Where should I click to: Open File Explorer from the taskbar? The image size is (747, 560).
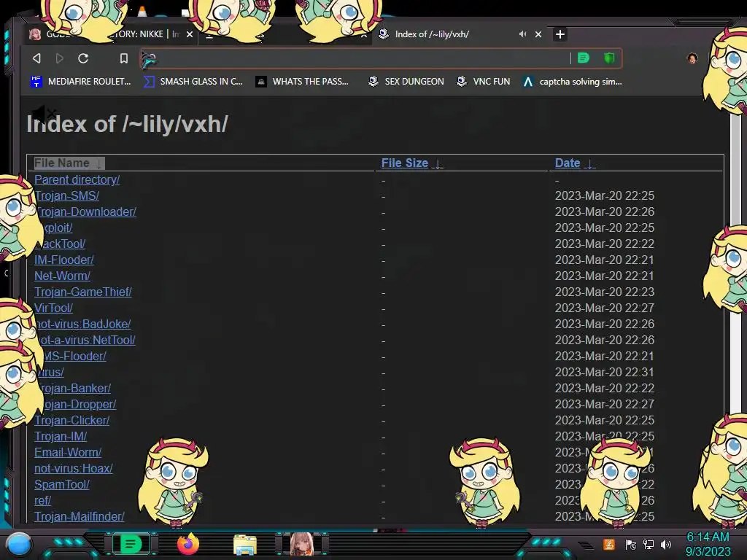tap(245, 544)
